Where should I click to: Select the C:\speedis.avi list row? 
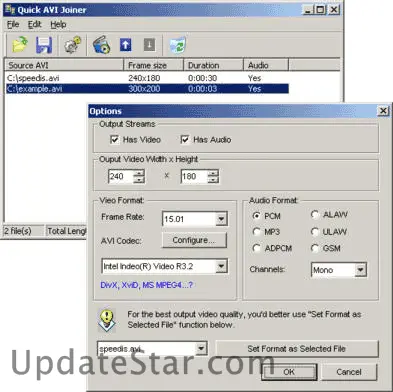(147, 78)
